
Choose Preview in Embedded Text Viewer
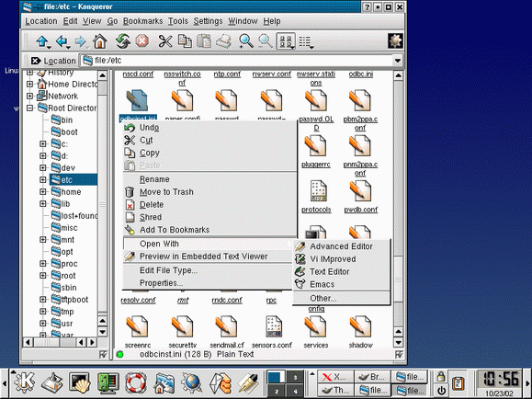[x=208, y=256]
